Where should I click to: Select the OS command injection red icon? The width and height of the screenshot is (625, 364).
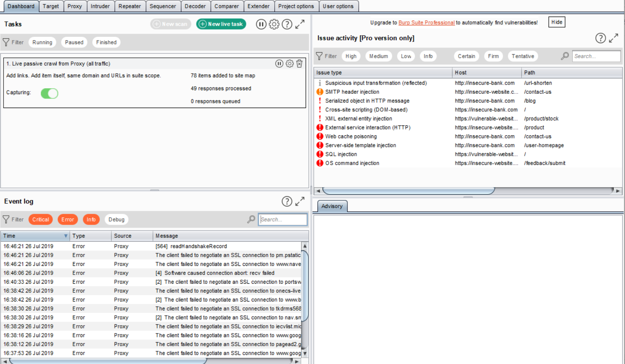coord(320,163)
